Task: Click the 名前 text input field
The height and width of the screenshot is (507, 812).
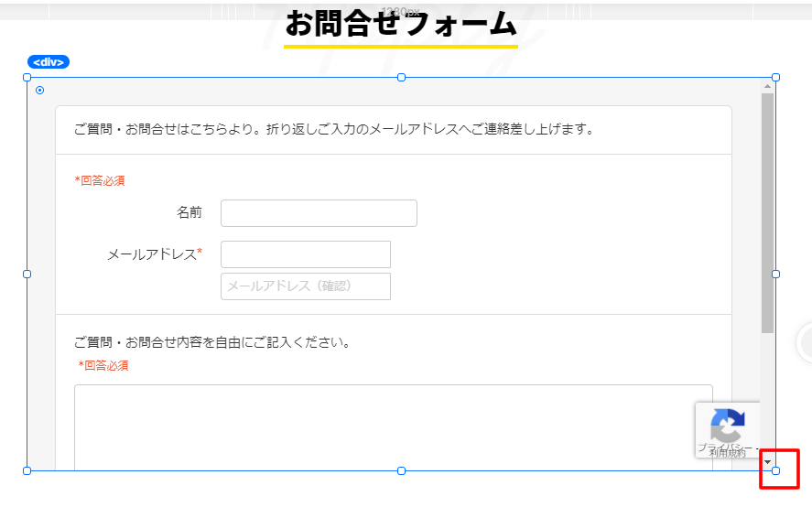Action: click(x=319, y=213)
